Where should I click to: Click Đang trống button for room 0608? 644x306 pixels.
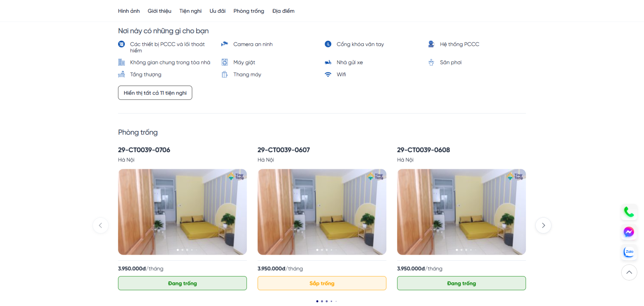tap(461, 283)
